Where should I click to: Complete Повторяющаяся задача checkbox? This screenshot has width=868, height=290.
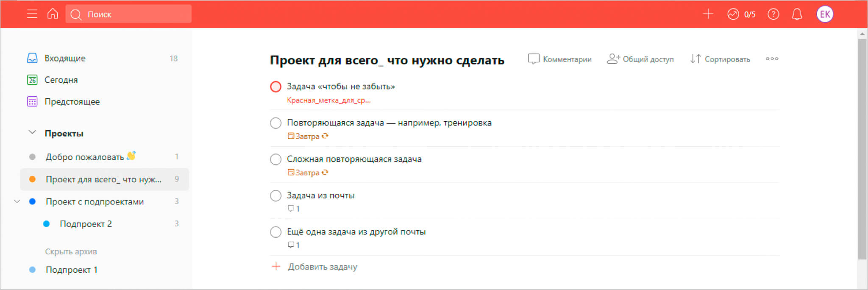click(275, 123)
